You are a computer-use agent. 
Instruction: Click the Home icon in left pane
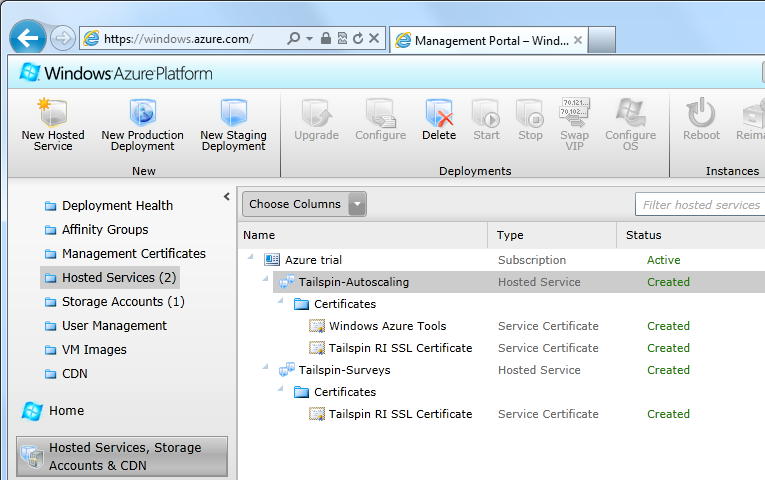[x=32, y=411]
